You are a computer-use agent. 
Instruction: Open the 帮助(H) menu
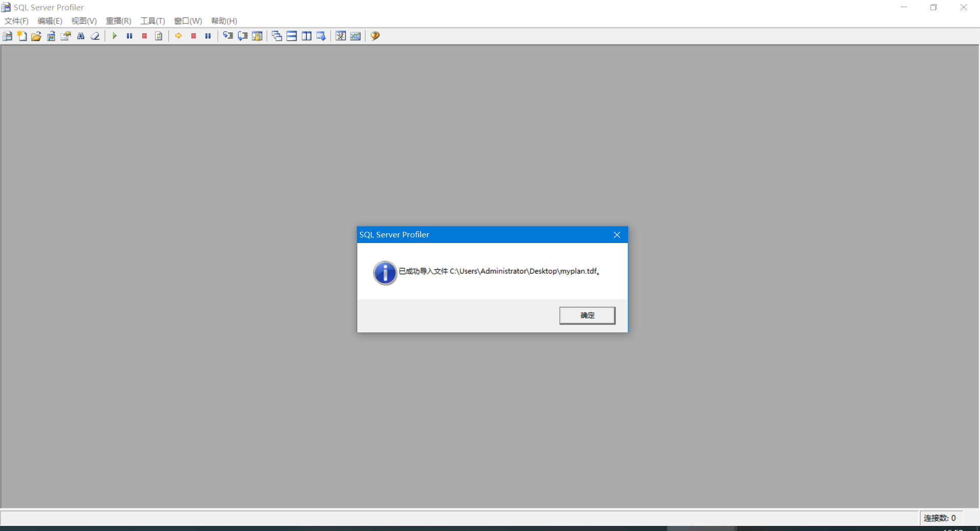[x=224, y=21]
